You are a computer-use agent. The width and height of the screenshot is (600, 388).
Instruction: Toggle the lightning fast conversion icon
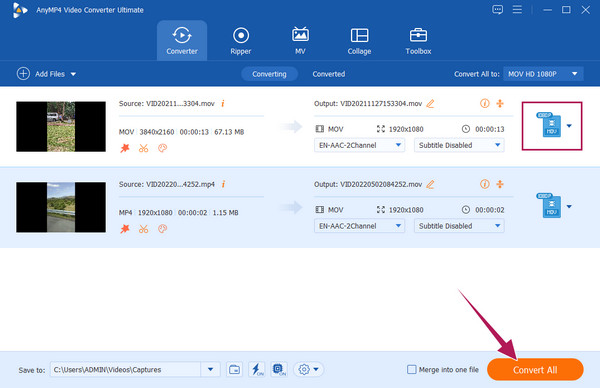[257, 370]
